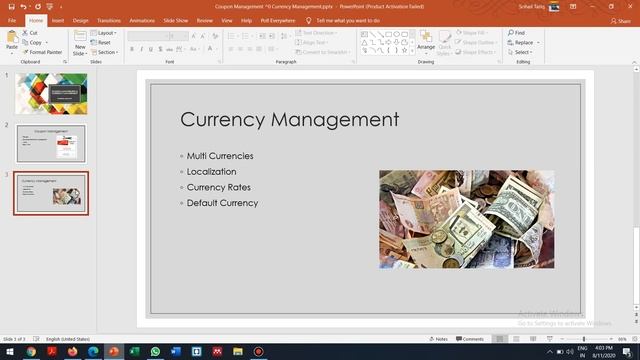Viewport: 640px width, 360px height.
Task: Click the Multi Currencies bullet text
Action: click(x=220, y=156)
